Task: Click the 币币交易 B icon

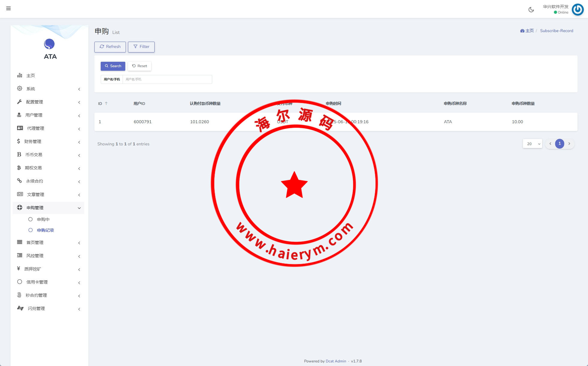Action: click(x=19, y=154)
